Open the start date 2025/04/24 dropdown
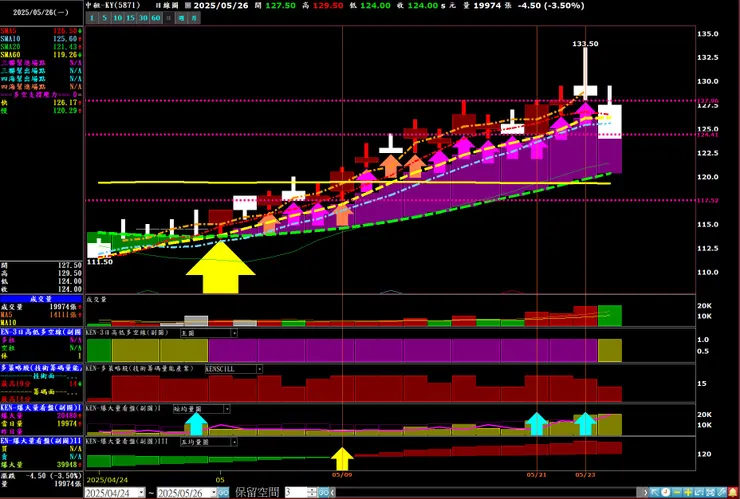Viewport: 740px width, 499px height. 142,493
